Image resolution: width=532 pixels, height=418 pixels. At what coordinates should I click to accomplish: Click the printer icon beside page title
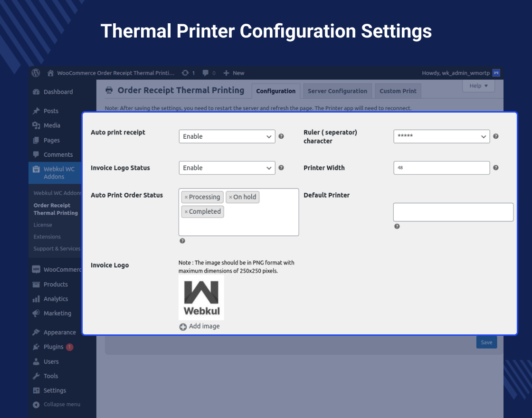[109, 90]
